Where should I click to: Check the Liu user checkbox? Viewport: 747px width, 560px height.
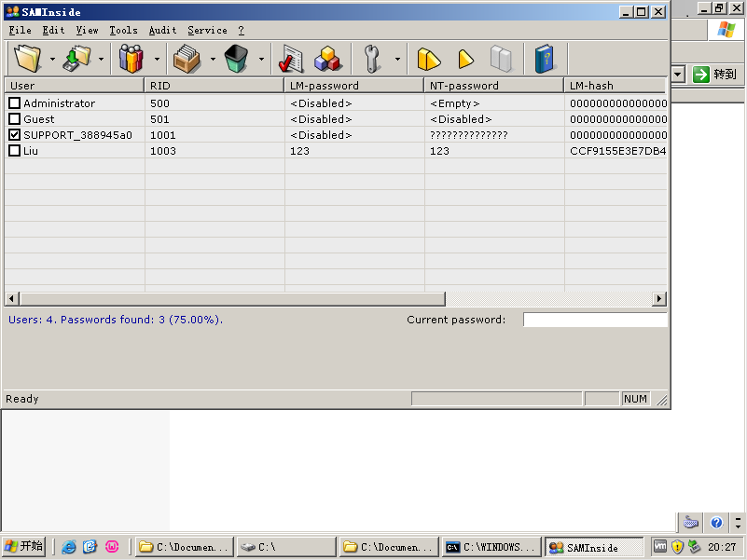click(x=15, y=150)
